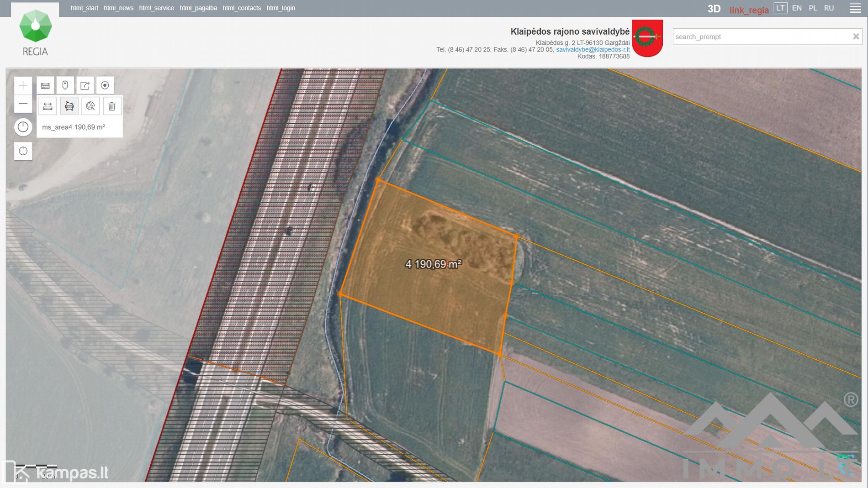The height and width of the screenshot is (488, 868).
Task: Open the measurement tools ruler icon
Action: pyautogui.click(x=45, y=85)
